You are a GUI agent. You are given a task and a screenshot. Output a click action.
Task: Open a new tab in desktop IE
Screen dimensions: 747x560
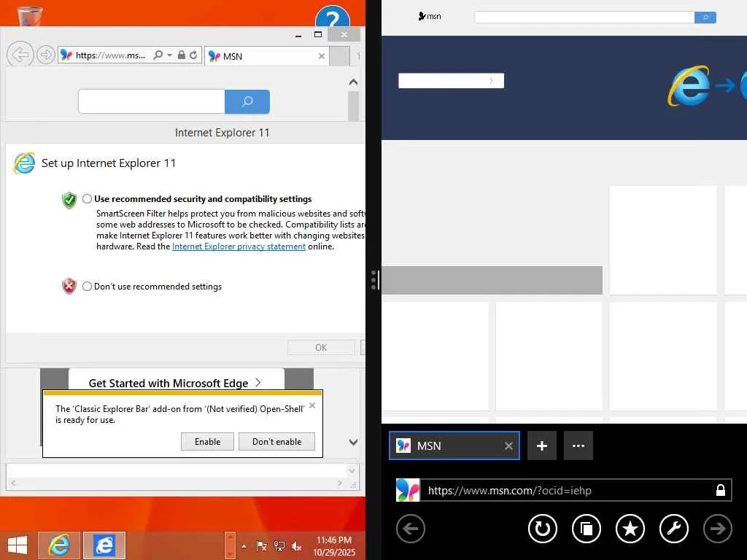(x=340, y=56)
